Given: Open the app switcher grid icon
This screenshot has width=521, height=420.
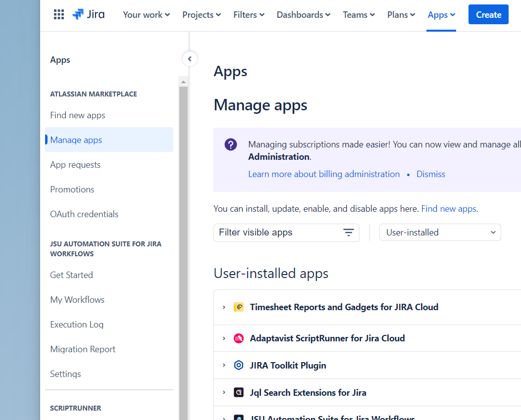Looking at the screenshot, I should [x=59, y=15].
